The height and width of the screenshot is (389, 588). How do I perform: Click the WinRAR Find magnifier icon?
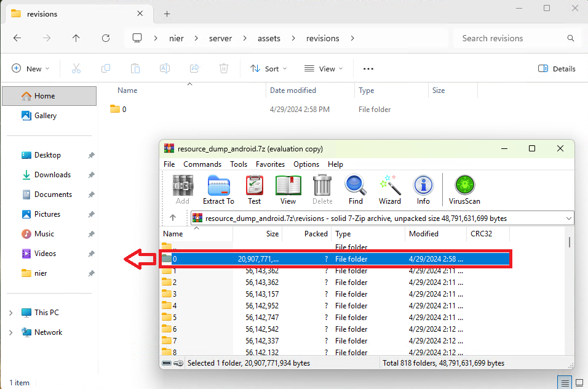pyautogui.click(x=356, y=185)
